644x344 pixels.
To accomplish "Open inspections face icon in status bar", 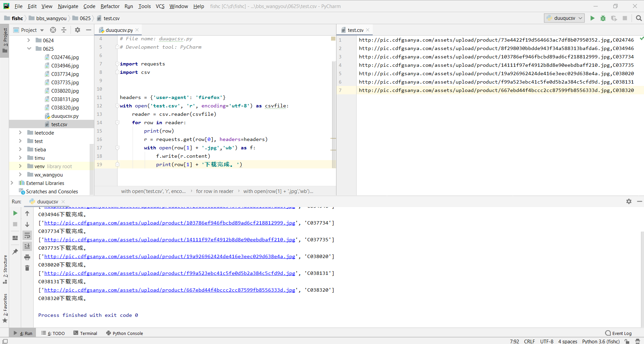I will (638, 341).
